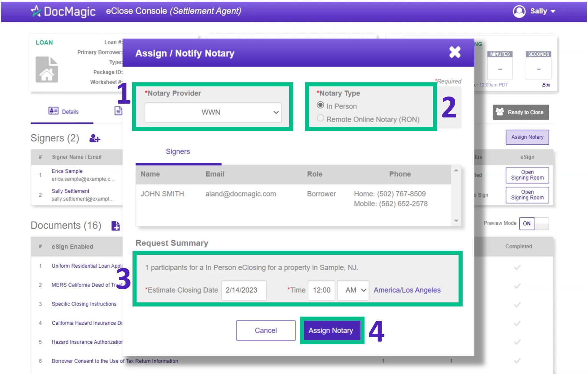Open the Notary Provider dropdown
The image size is (588, 376).
(x=213, y=112)
